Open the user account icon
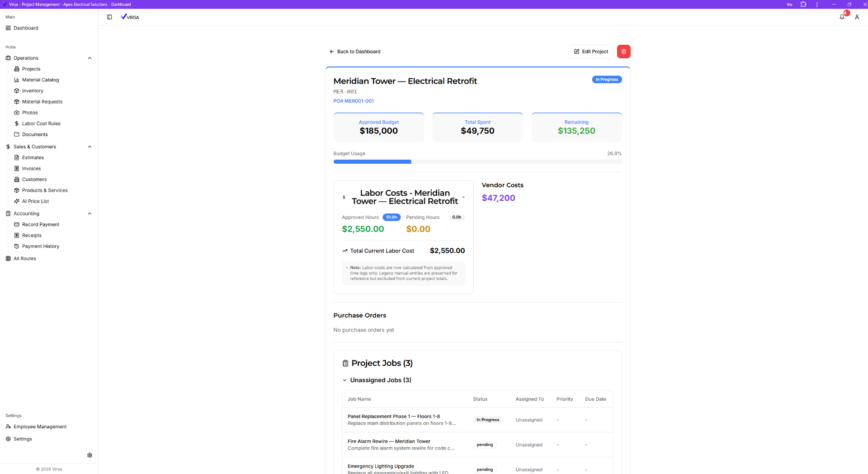 [857, 17]
